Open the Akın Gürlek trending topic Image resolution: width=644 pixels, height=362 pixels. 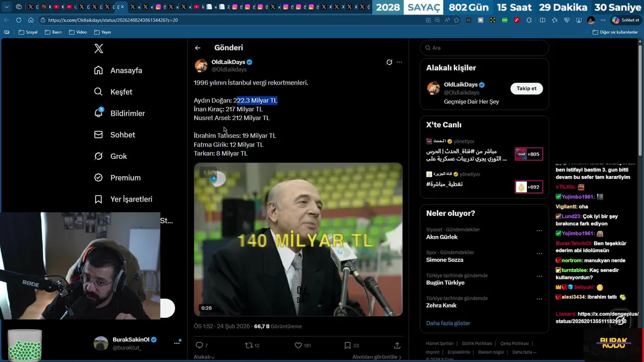442,237
